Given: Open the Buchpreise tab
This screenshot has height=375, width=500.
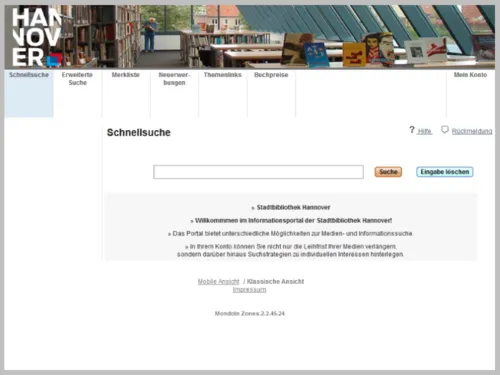Looking at the screenshot, I should tap(271, 75).
